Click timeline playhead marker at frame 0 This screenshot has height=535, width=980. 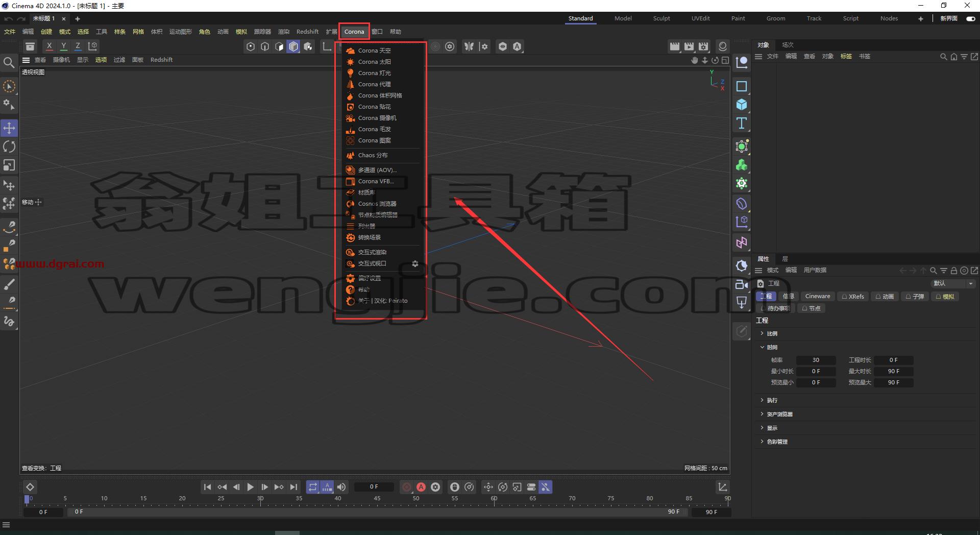[27, 499]
